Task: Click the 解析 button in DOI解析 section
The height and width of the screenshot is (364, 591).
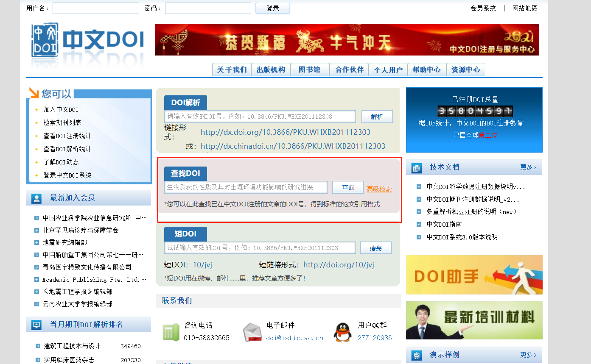Action: click(x=377, y=116)
